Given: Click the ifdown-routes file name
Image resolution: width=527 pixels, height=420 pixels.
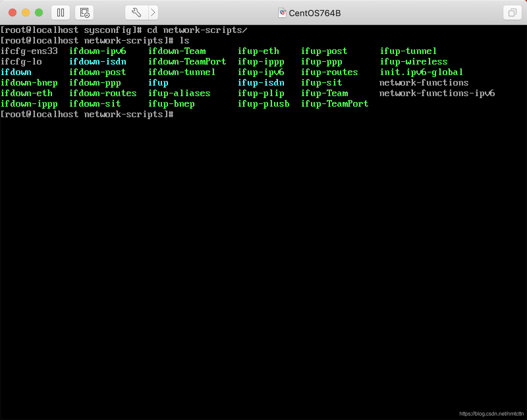Looking at the screenshot, I should [103, 93].
